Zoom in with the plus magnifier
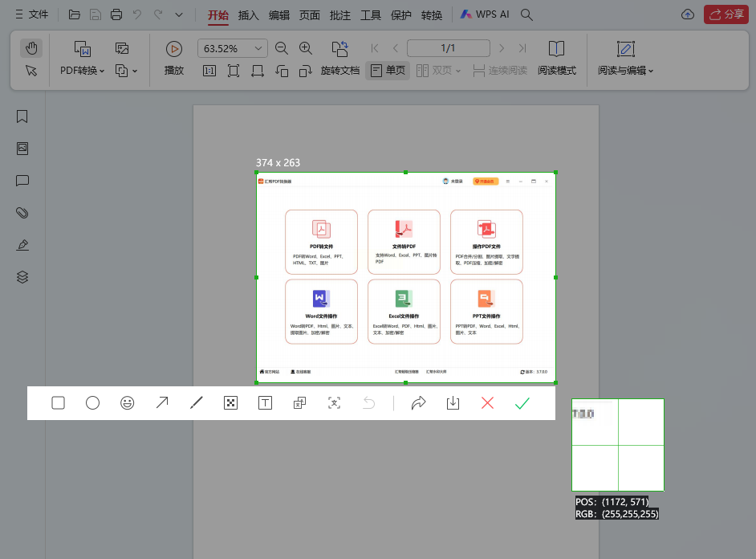The height and width of the screenshot is (559, 756). click(x=306, y=48)
